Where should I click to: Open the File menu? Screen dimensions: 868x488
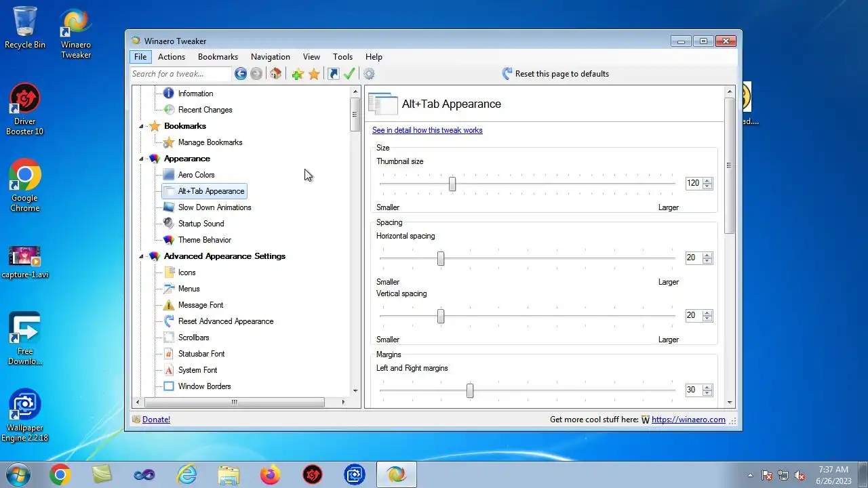tap(140, 57)
